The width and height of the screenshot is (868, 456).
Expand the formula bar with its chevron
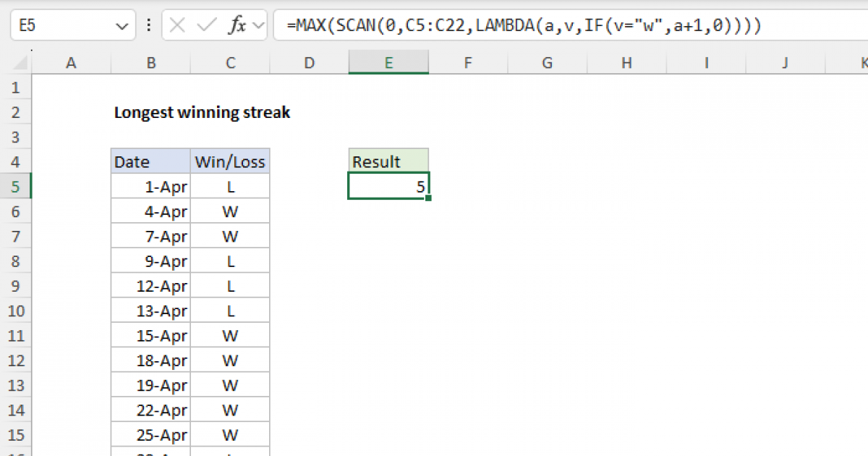point(259,24)
